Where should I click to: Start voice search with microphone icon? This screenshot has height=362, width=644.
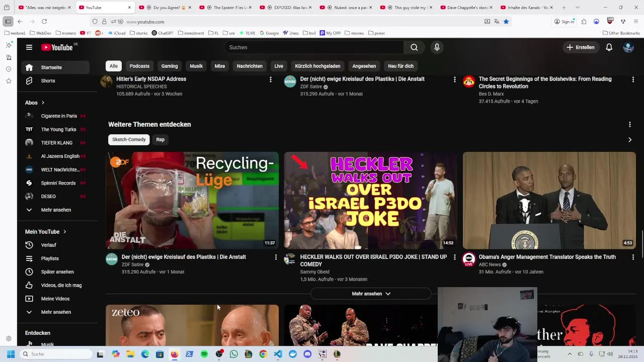pos(437,47)
